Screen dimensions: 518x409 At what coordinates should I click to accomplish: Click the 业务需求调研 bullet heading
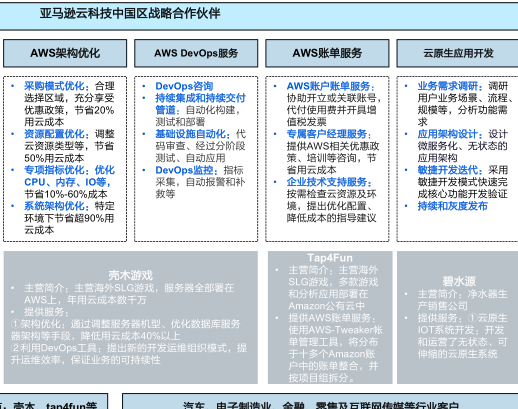point(450,86)
